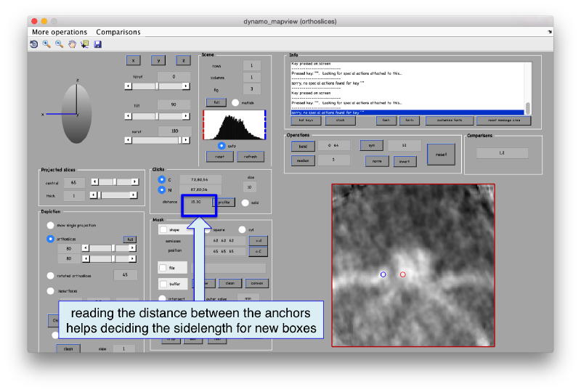Click the central slice slider right arrow
This screenshot has height=392, width=581.
coord(135,182)
